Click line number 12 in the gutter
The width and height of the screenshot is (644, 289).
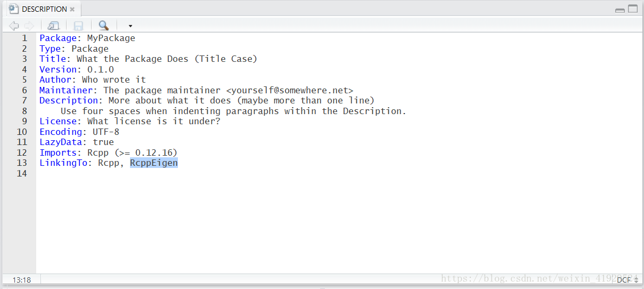(21, 152)
